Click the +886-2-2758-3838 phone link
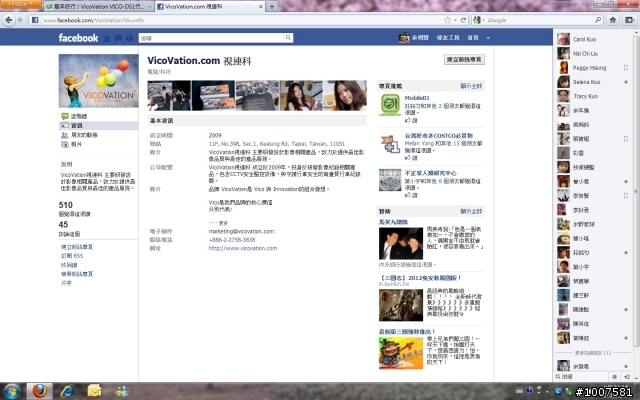 coord(232,240)
